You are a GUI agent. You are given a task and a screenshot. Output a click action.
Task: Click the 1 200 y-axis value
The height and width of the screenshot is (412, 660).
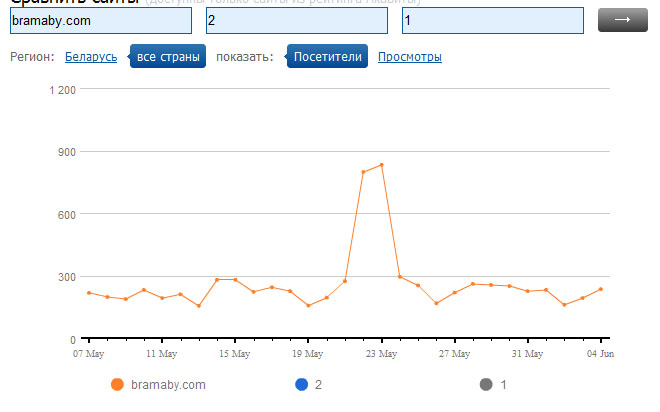62,90
